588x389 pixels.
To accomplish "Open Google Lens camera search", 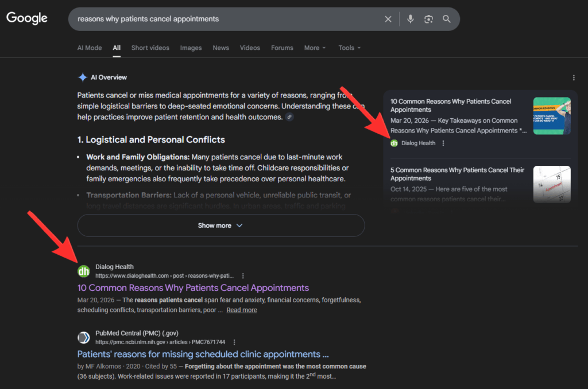I will click(x=428, y=19).
